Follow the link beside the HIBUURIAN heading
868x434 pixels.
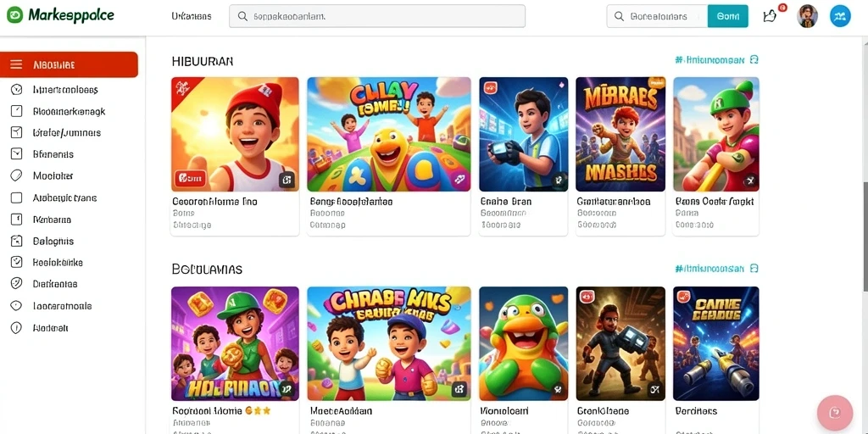click(709, 60)
